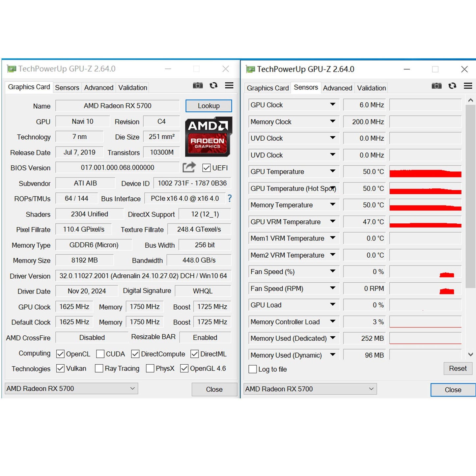Switch to Advanced tab in Graphics Card window

point(98,88)
